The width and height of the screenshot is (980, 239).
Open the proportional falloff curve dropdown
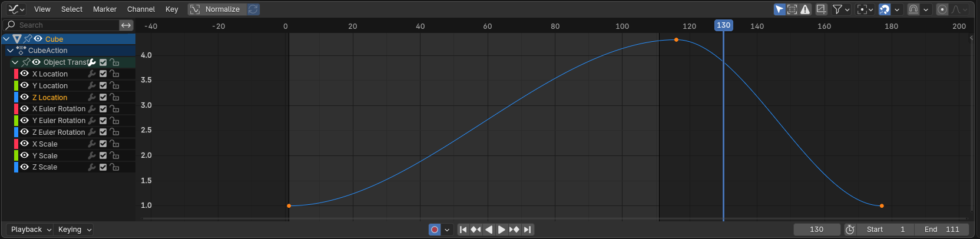coord(959,9)
